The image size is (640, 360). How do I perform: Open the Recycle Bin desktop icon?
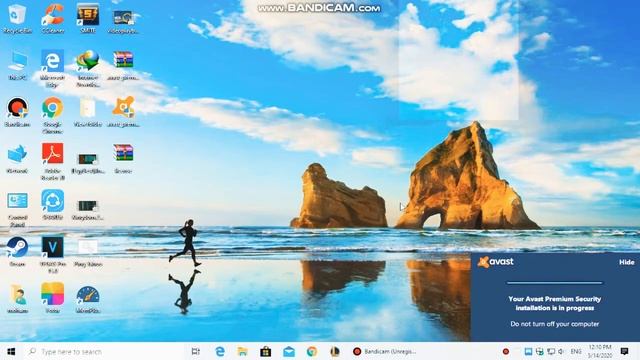pyautogui.click(x=17, y=18)
